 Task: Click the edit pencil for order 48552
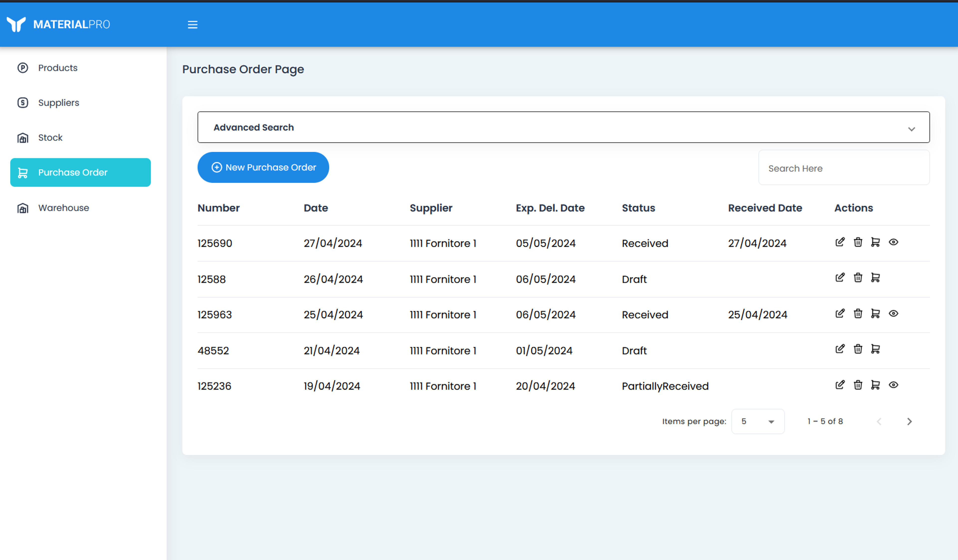(x=840, y=349)
